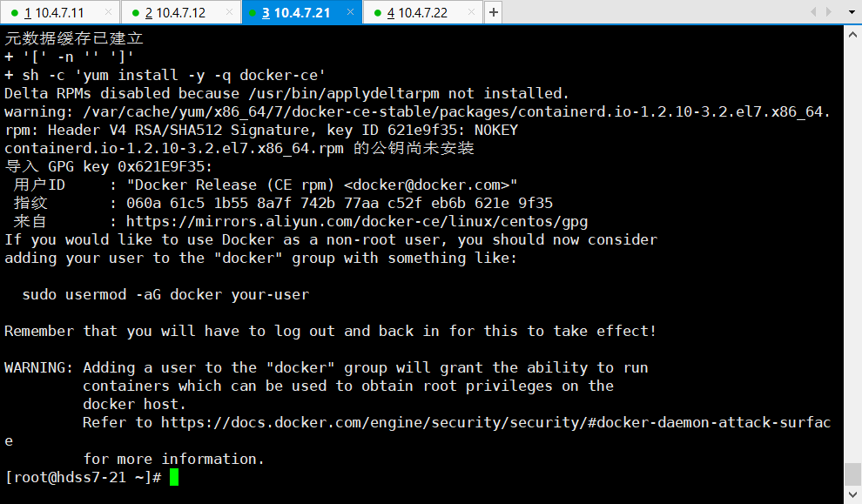
Task: Click the terminal scrollbar thumb
Action: point(852,474)
